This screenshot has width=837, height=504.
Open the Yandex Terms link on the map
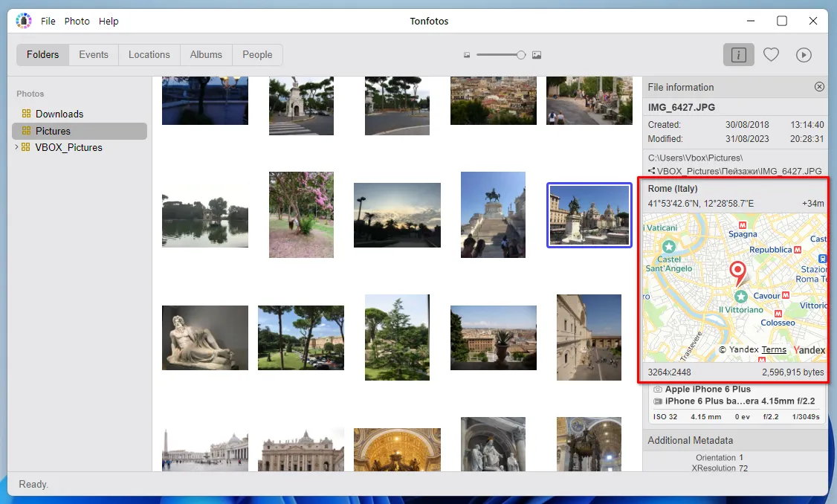(773, 349)
